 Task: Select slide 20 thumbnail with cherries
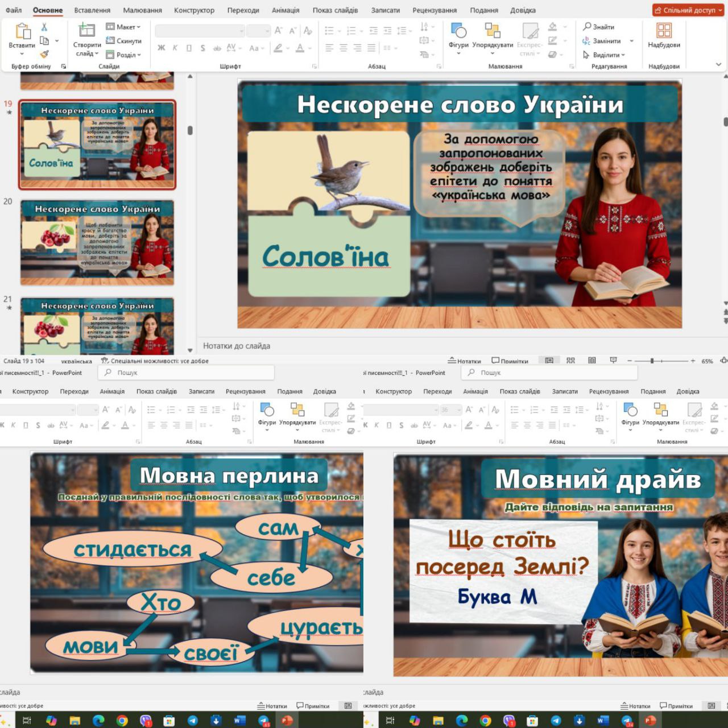click(x=97, y=242)
